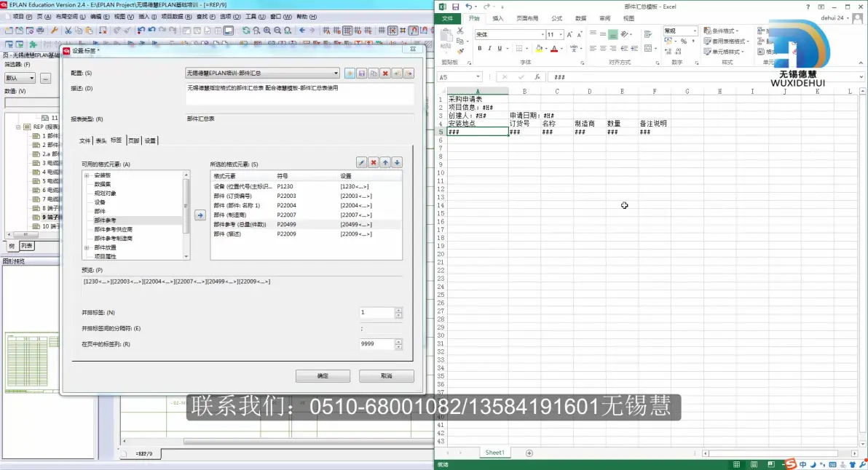
Task: Open the Excel font size dropdown
Action: pos(561,34)
